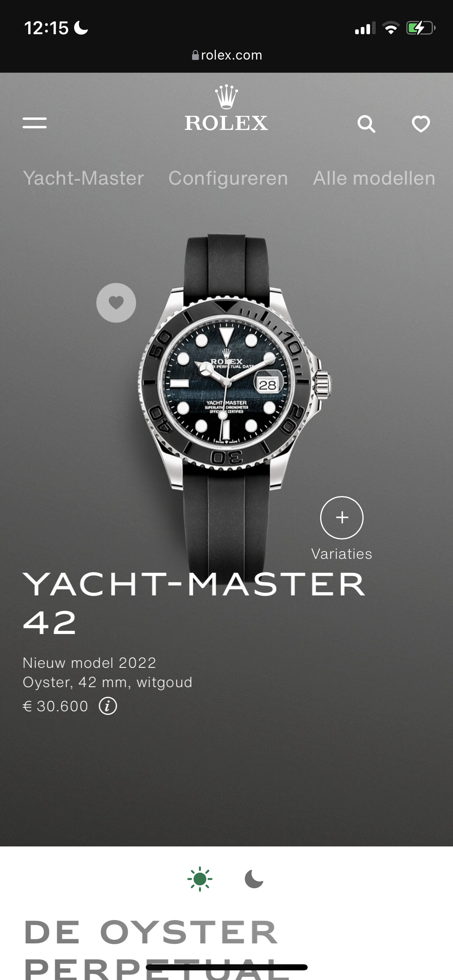Tap the padlock icon beside rolex.com
This screenshot has width=453, height=980.
pos(195,55)
